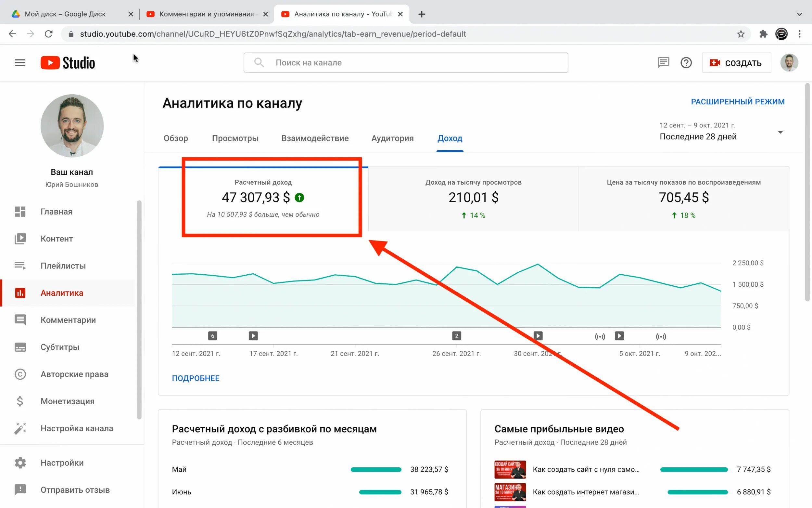The height and width of the screenshot is (508, 812).
Task: Bookmark page with star icon
Action: 741,34
